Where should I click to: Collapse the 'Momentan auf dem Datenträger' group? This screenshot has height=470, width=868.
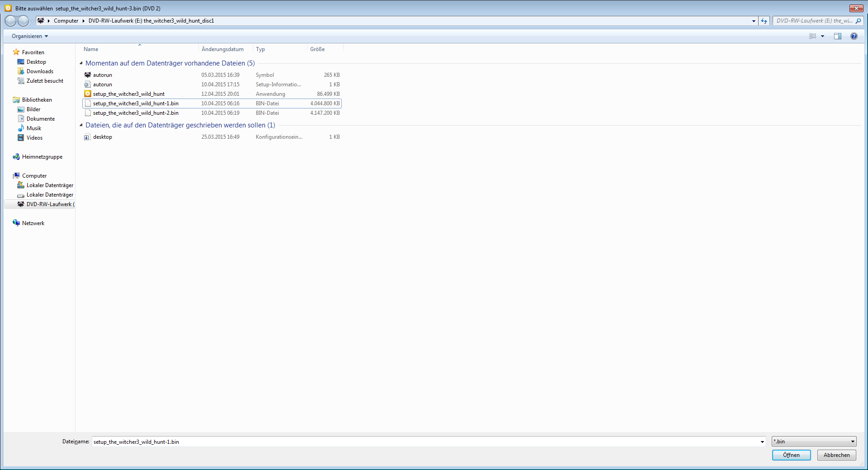81,63
